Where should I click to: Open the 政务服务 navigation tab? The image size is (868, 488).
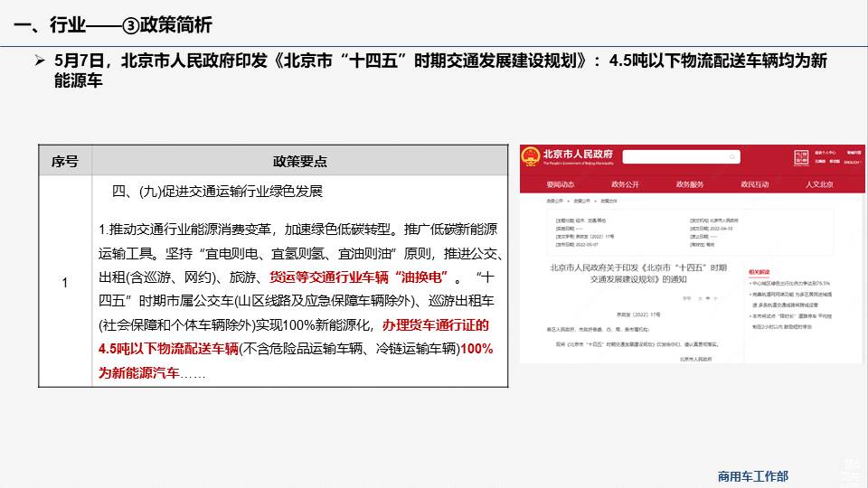[x=690, y=184]
